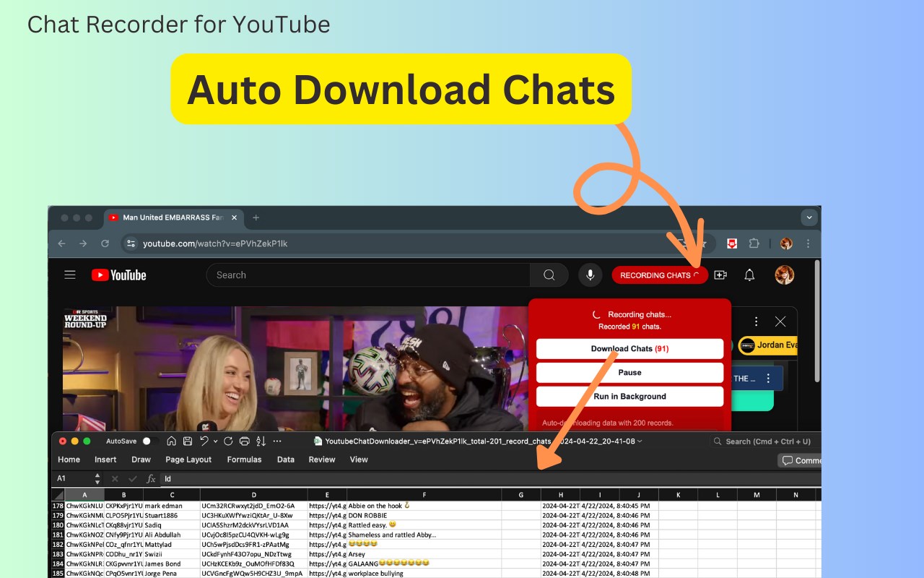
Task: Expand the Chrome tab search dropdown
Action: 809,217
